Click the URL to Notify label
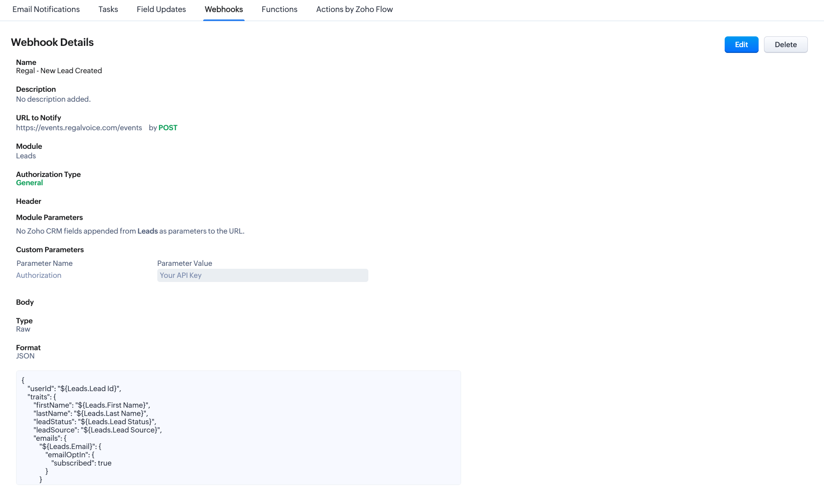 38,118
